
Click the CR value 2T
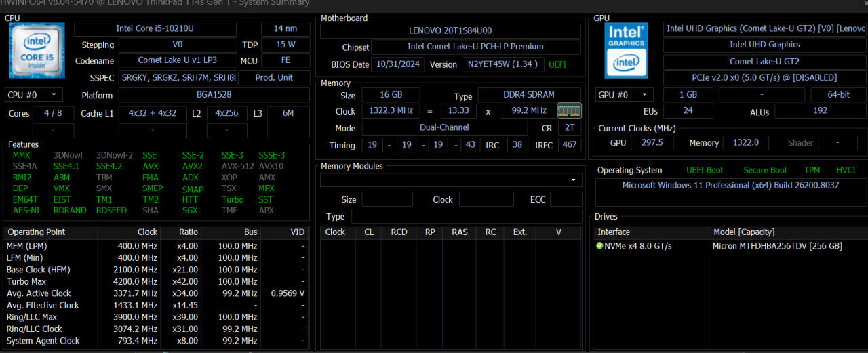569,128
